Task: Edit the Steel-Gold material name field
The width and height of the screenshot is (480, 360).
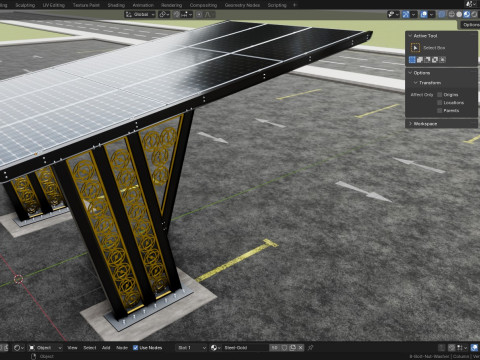Action: tap(245, 348)
